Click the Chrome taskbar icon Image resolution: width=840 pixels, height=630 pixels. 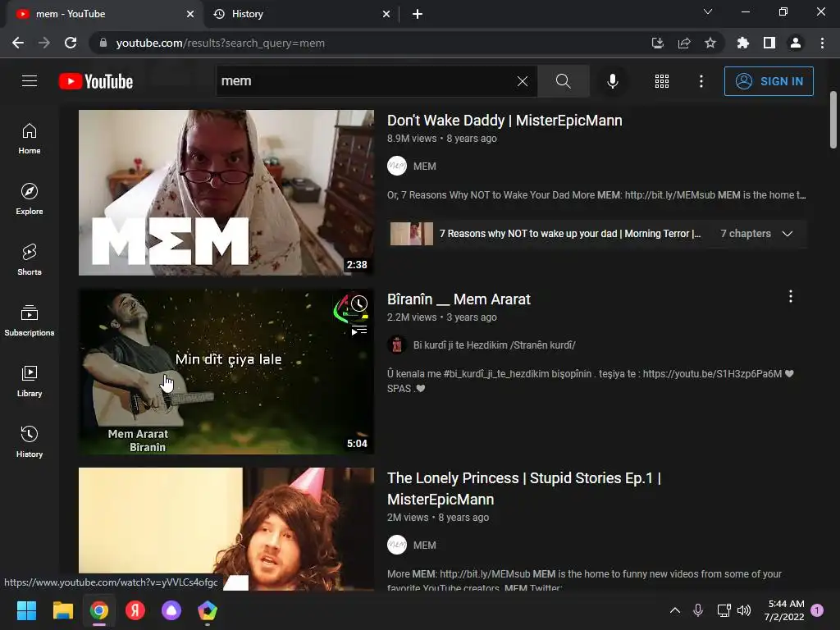[x=99, y=610]
